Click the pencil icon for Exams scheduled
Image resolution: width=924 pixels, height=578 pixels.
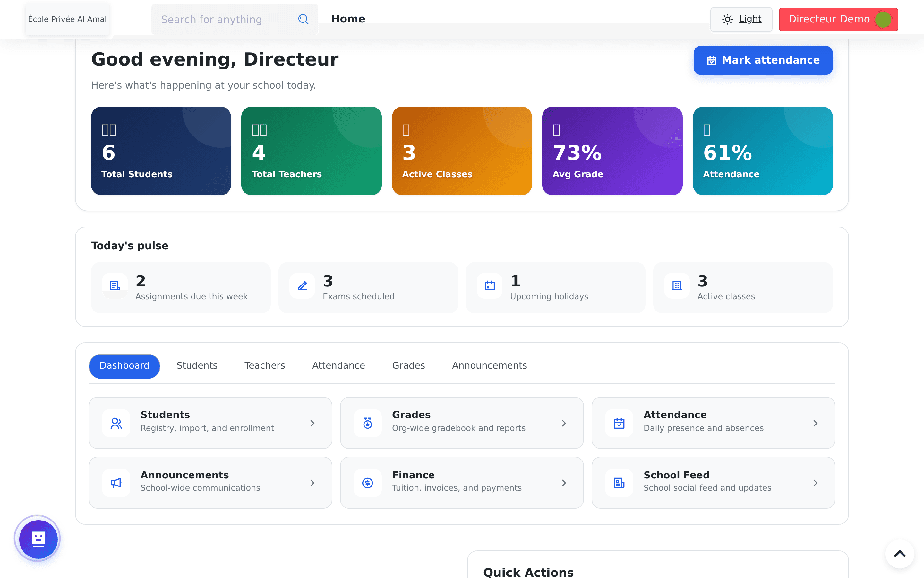(303, 285)
